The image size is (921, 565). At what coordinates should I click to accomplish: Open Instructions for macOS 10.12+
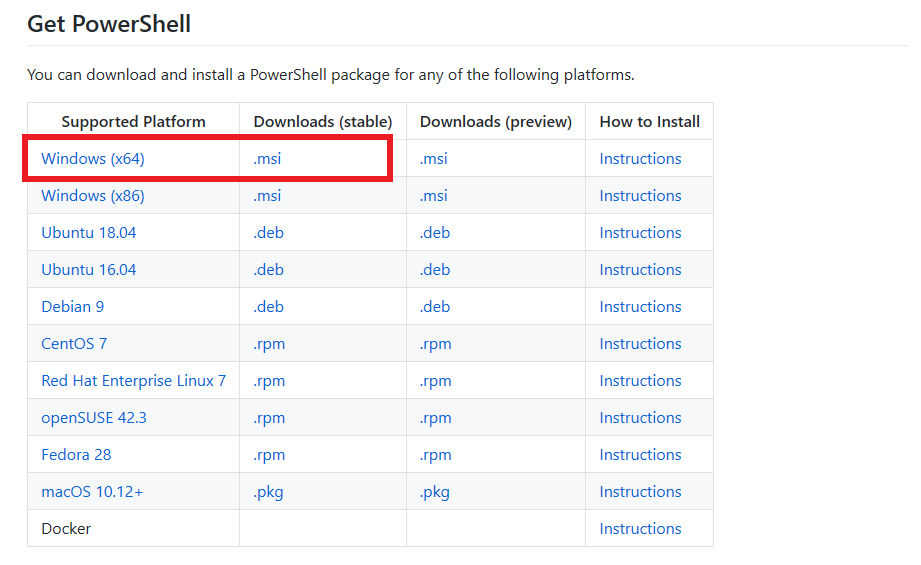[x=640, y=492]
